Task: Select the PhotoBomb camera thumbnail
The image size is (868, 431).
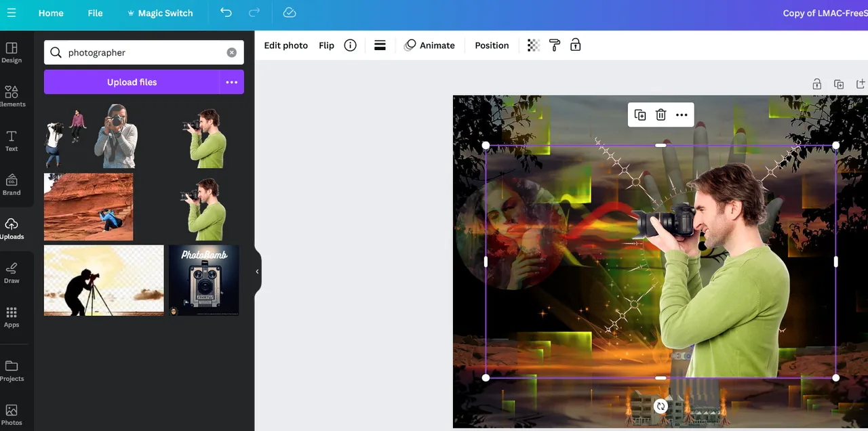Action: [204, 281]
